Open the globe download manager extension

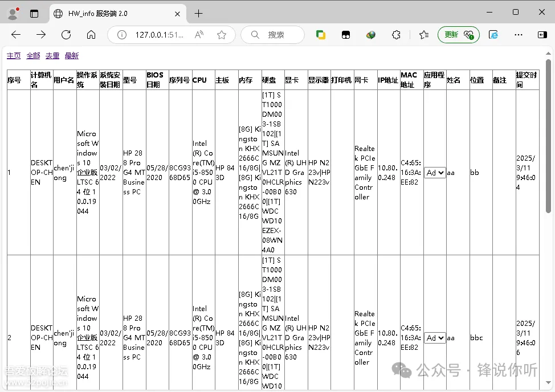click(370, 35)
